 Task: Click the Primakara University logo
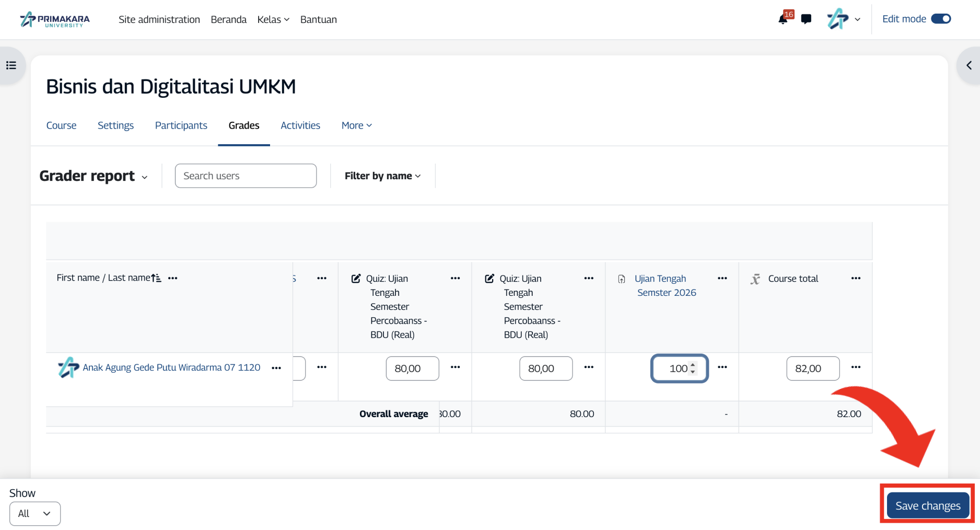(x=55, y=19)
